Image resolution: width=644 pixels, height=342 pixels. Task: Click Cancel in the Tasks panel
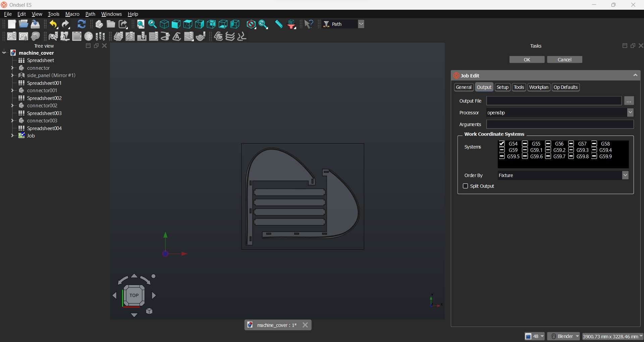[565, 60]
